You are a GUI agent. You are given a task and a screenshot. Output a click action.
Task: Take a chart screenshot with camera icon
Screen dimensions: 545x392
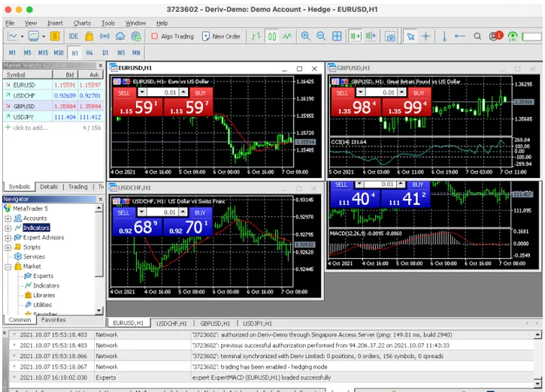point(390,37)
